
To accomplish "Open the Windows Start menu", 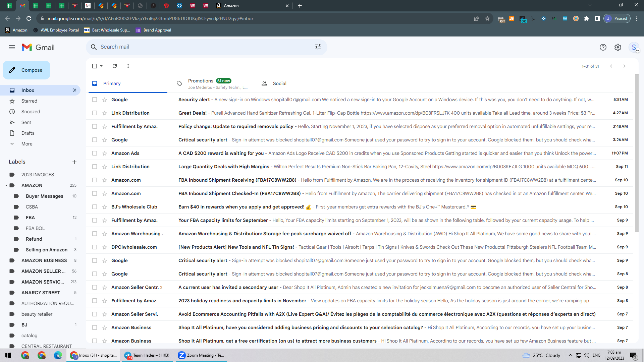I will 8,355.
